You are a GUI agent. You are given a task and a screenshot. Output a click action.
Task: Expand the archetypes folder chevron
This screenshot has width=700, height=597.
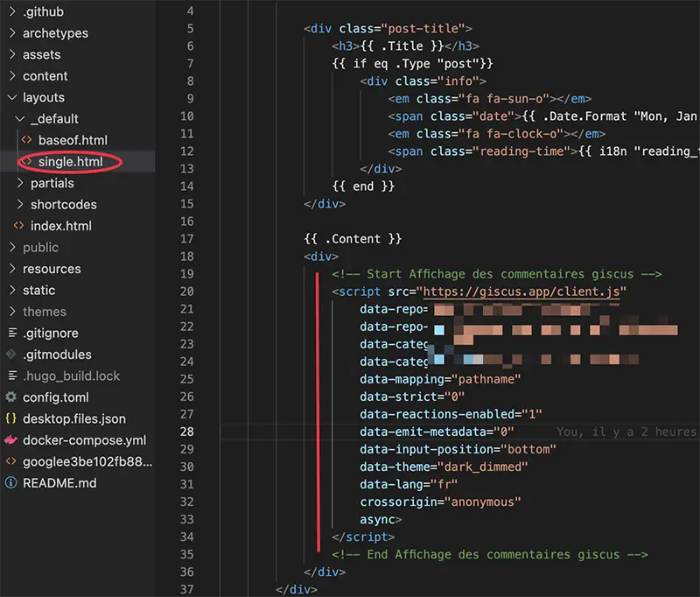click(x=12, y=32)
